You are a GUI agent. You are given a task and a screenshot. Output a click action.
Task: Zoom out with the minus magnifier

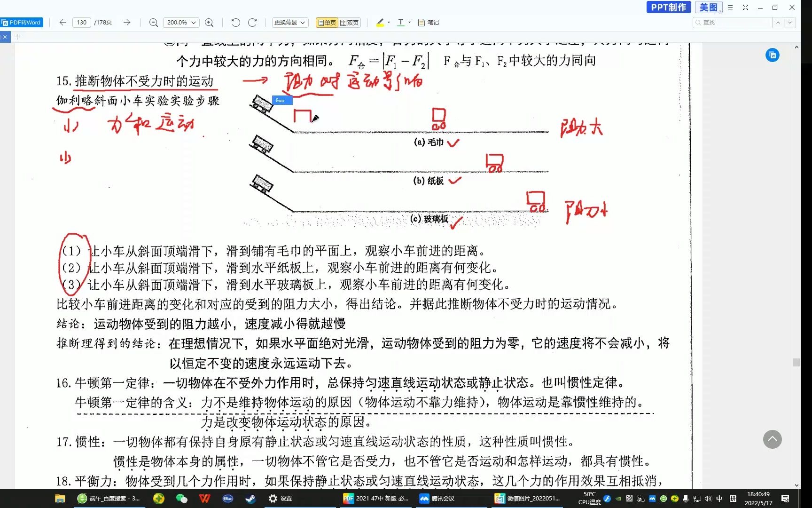[153, 23]
